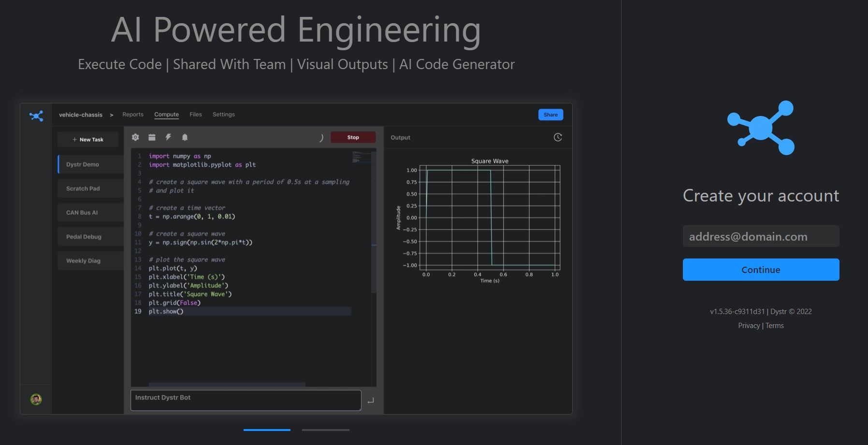
Task: View run history via the clock icon in Output panel
Action: [x=558, y=137]
